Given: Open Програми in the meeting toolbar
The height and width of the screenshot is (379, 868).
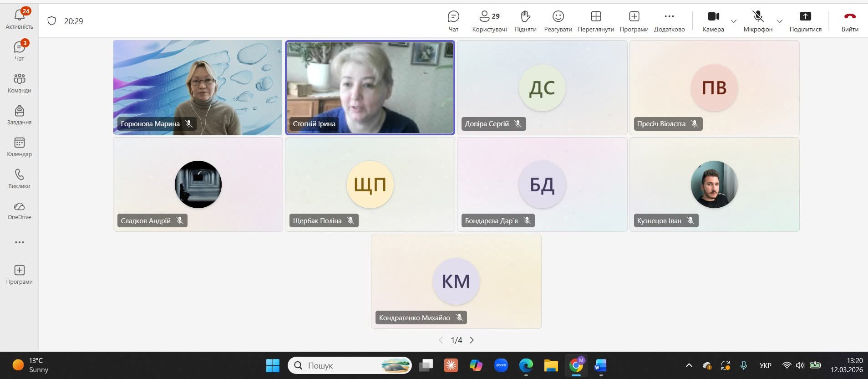Looking at the screenshot, I should click(634, 21).
